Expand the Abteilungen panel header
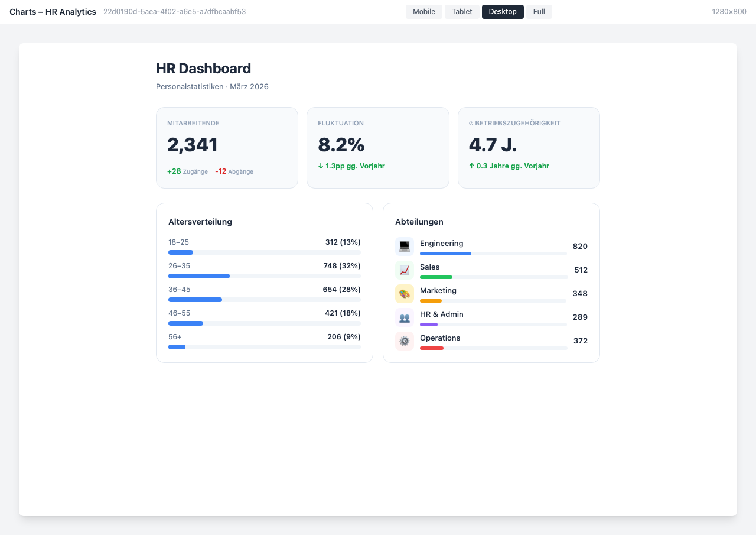The image size is (756, 535). pos(419,222)
